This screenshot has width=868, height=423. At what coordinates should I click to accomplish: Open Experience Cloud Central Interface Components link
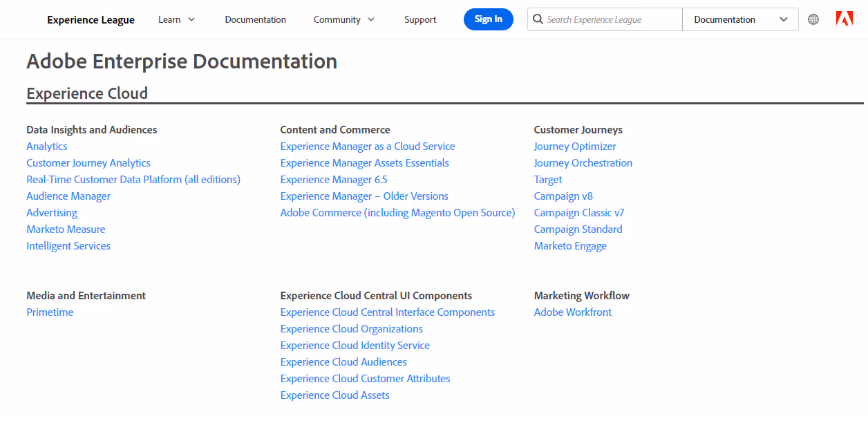pos(388,312)
